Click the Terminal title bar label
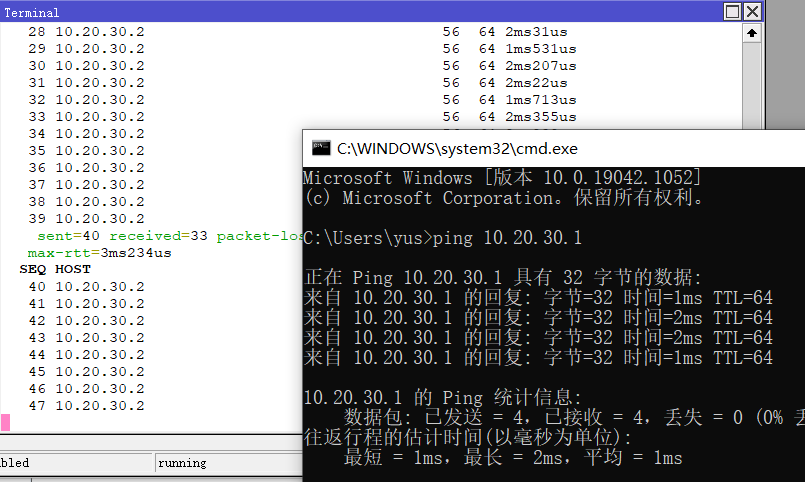Viewport: 805px width, 482px height. 31,13
